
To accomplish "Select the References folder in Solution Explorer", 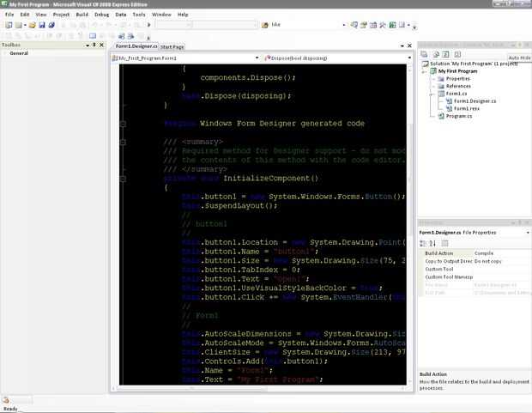I will click(457, 86).
